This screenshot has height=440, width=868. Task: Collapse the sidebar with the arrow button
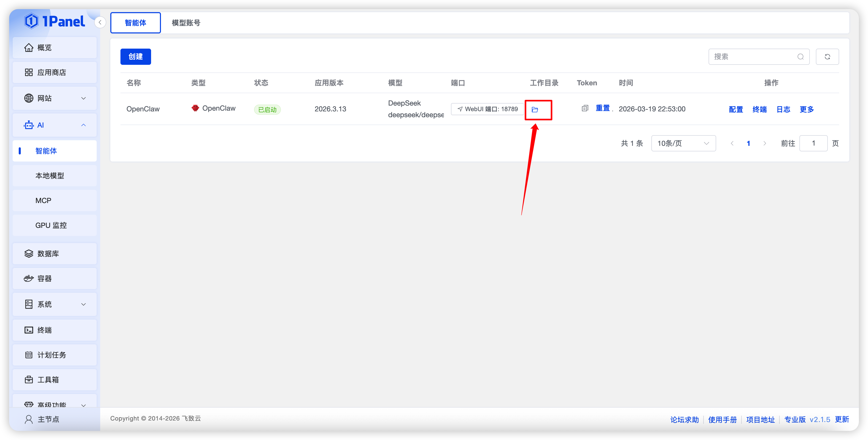(100, 22)
